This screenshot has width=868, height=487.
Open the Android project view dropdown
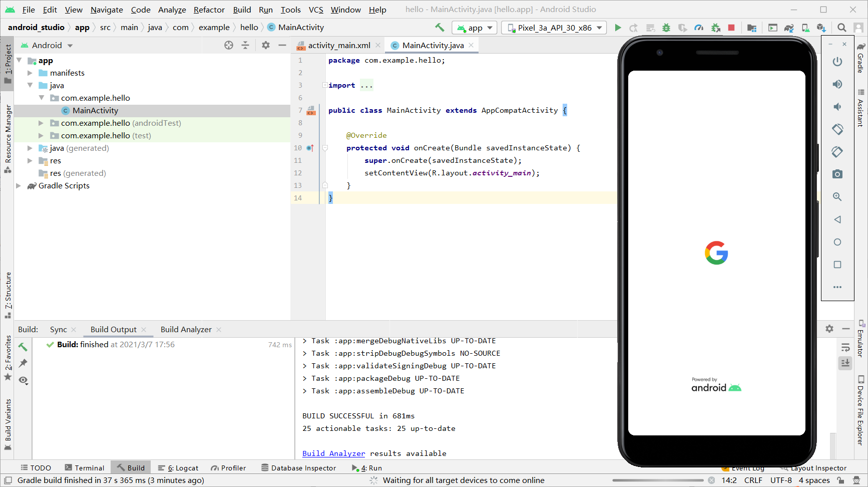coord(47,45)
